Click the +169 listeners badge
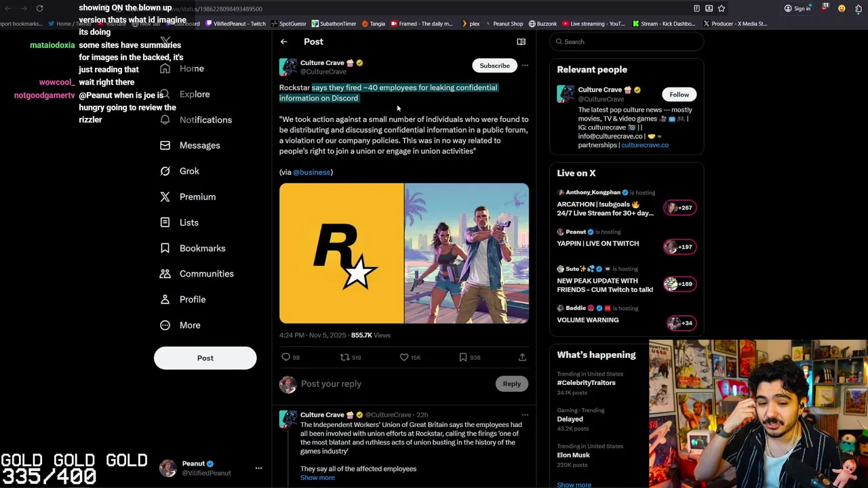 [680, 284]
